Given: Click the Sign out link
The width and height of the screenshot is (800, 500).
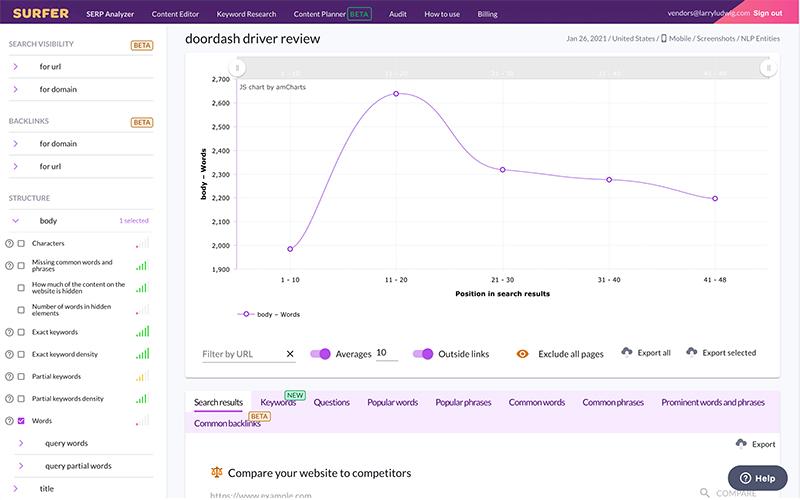Looking at the screenshot, I should pyautogui.click(x=767, y=13).
